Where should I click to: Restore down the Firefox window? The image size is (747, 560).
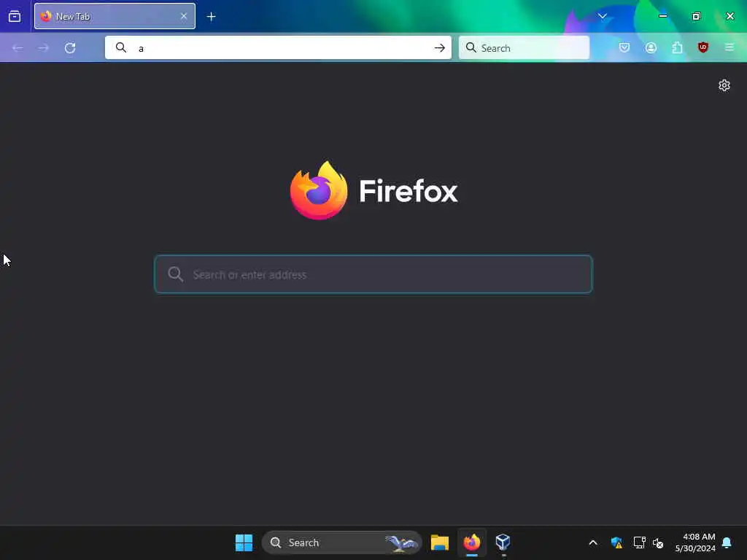(x=696, y=16)
